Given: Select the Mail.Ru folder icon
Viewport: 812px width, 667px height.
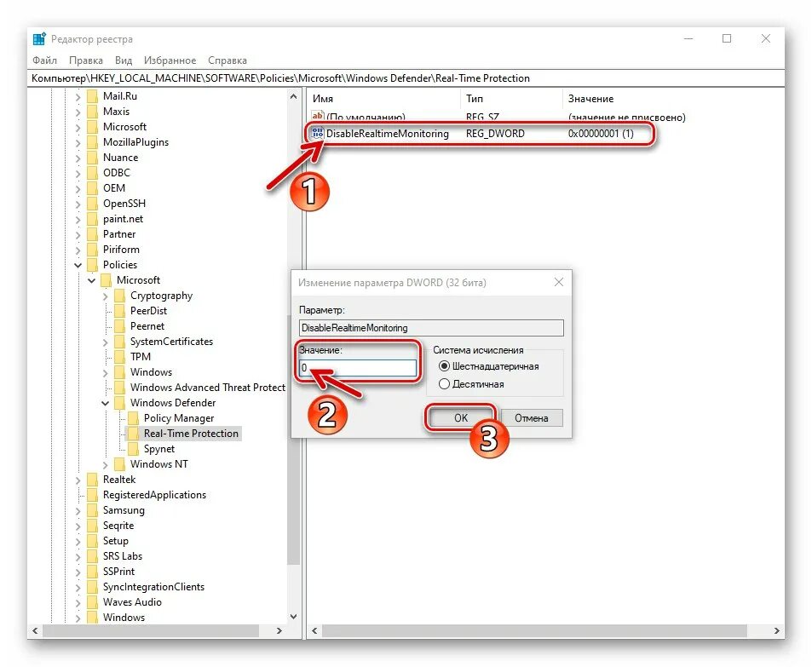Looking at the screenshot, I should point(92,96).
